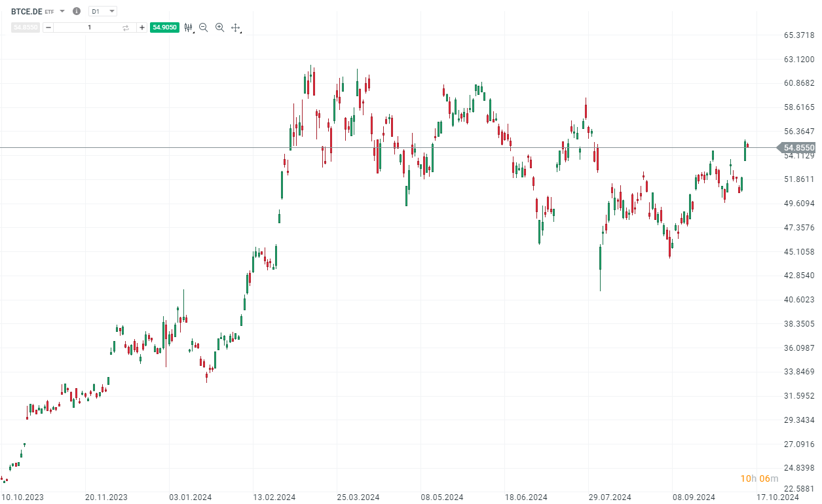Click the 54.8550 sell price button

[26, 27]
